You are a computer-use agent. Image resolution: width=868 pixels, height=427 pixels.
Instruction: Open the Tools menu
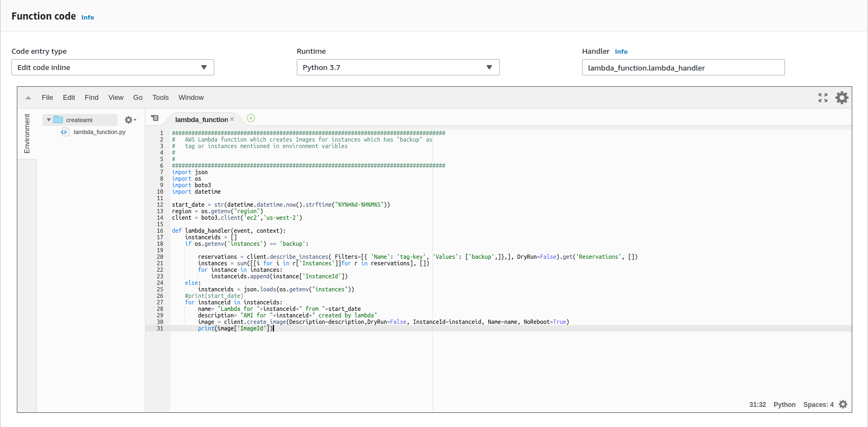[161, 98]
